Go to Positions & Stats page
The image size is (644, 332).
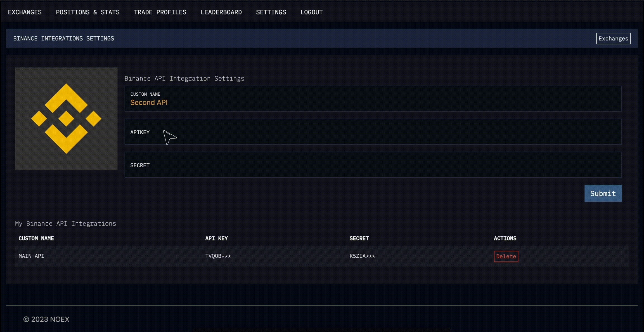[87, 12]
